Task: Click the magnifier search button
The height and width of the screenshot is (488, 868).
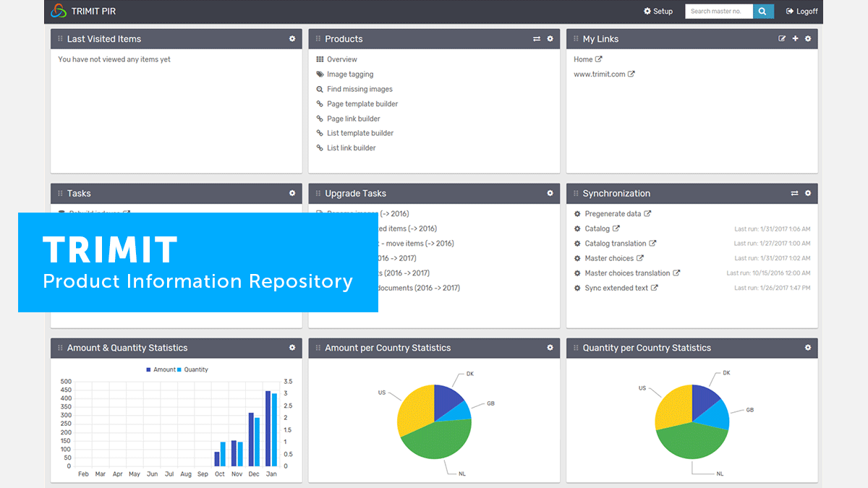Action: point(763,12)
